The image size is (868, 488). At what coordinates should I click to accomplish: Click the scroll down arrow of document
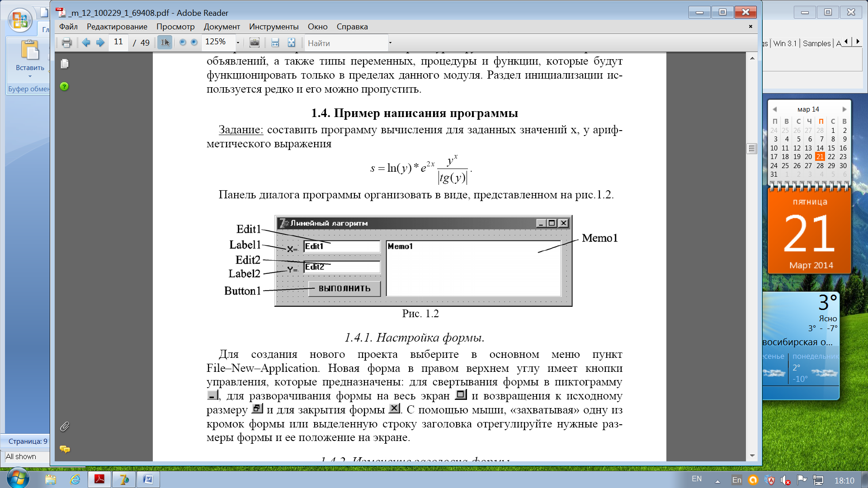pyautogui.click(x=752, y=455)
